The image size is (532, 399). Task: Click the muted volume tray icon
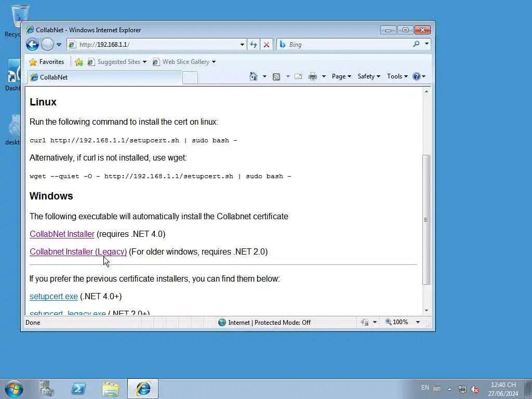pyautogui.click(x=475, y=389)
